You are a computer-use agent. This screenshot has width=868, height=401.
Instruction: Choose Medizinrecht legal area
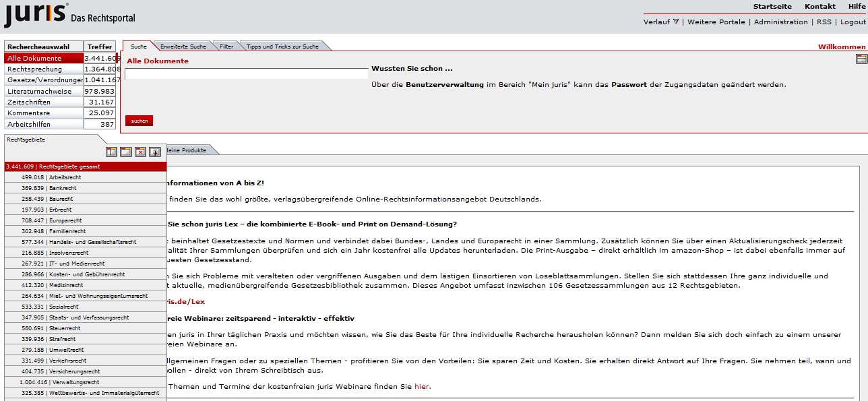click(x=85, y=285)
